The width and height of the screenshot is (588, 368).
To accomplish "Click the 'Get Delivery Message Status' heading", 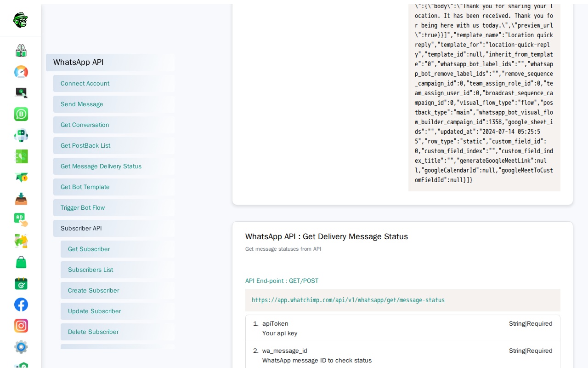I will (x=327, y=237).
